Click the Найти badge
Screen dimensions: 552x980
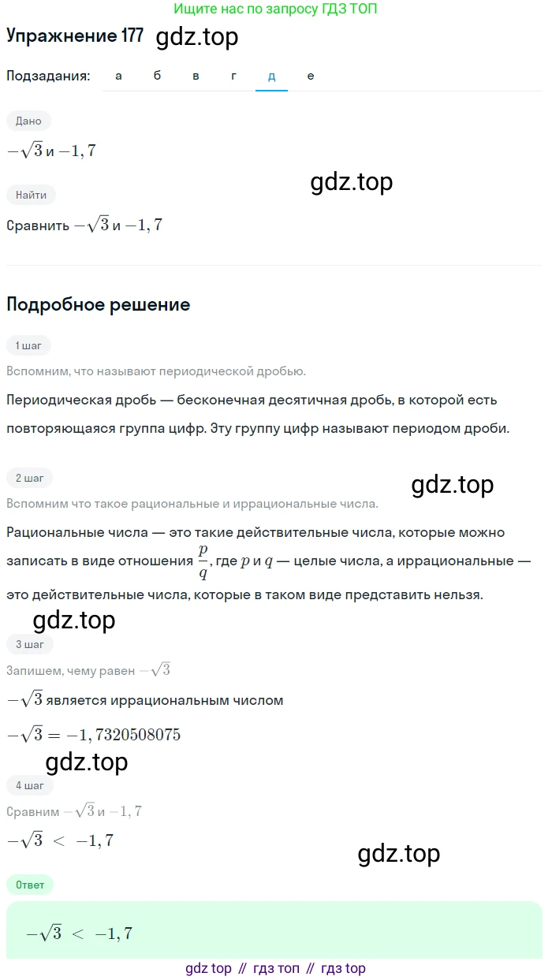32,195
